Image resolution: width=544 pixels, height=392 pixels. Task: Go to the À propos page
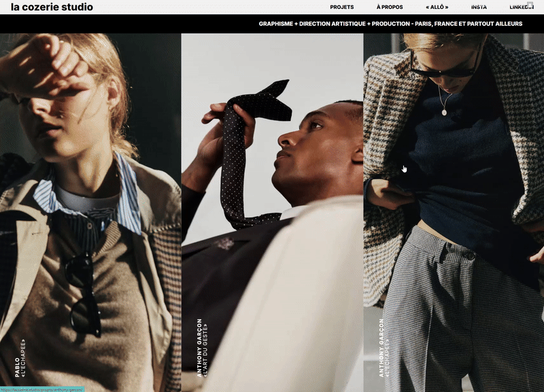[390, 7]
